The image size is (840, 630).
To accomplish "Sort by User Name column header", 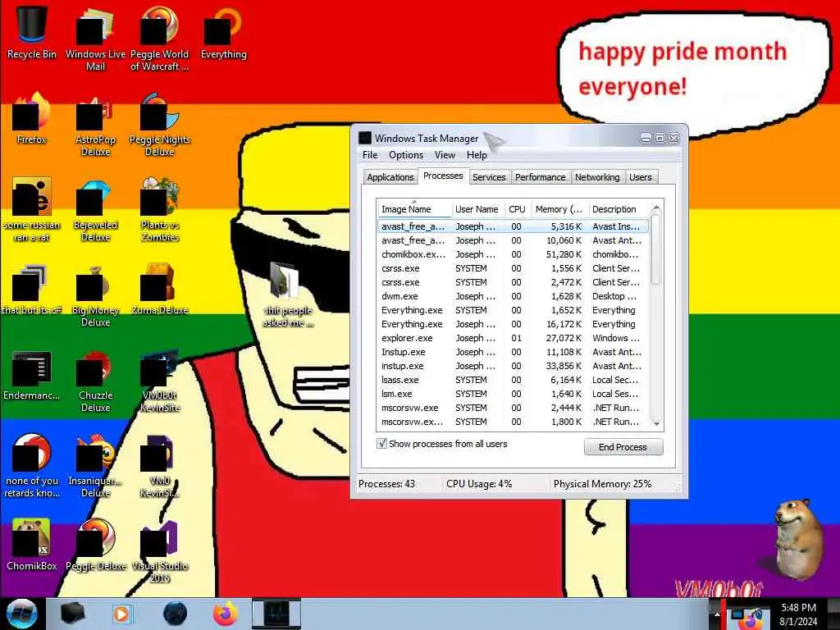I will [x=477, y=209].
